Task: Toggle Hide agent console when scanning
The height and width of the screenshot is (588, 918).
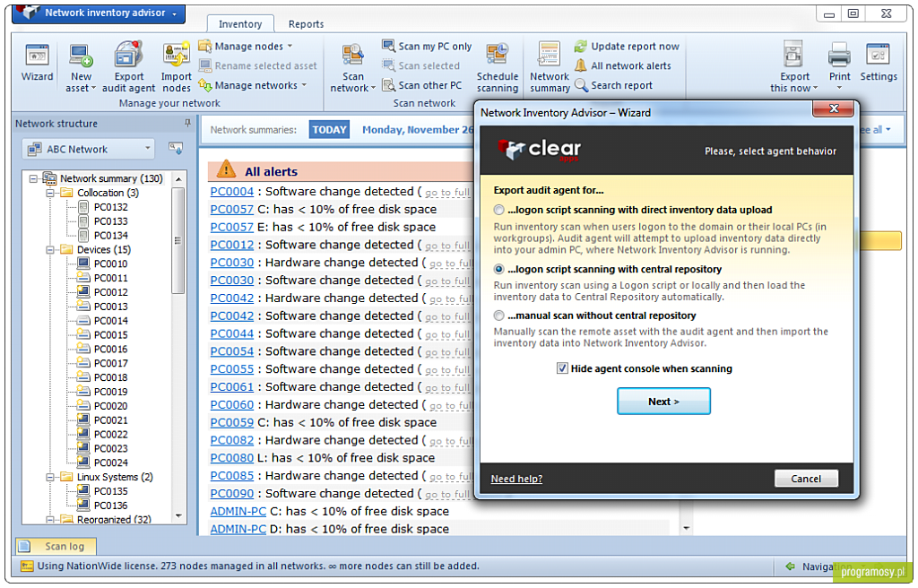Action: pyautogui.click(x=562, y=368)
